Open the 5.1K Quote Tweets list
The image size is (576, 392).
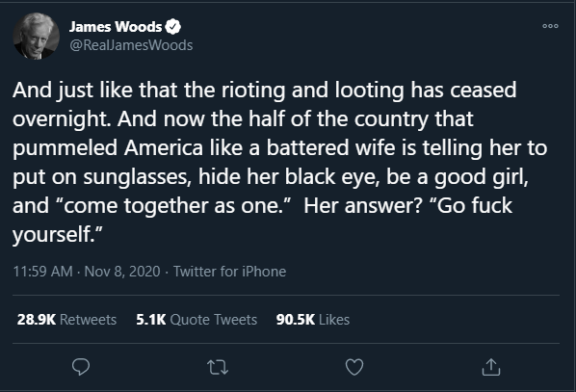point(196,319)
